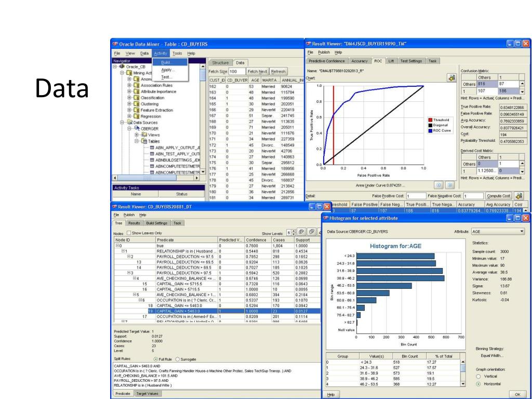532x399 pixels.
Task: Collapse the Data Sources node
Action: click(122, 122)
